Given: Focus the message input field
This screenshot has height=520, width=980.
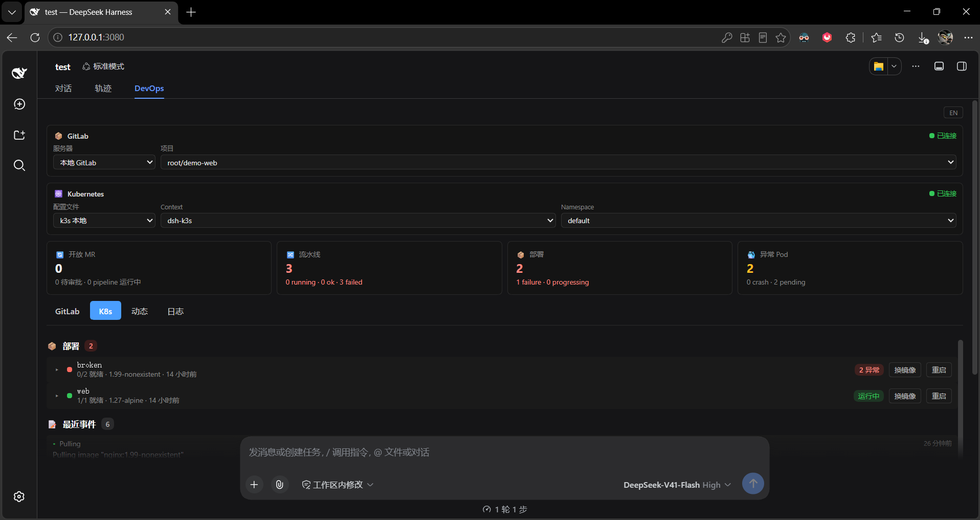Looking at the screenshot, I should tap(504, 452).
